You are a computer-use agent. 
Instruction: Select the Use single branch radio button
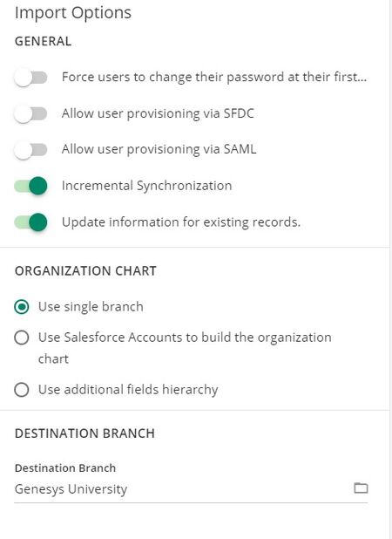(22, 307)
